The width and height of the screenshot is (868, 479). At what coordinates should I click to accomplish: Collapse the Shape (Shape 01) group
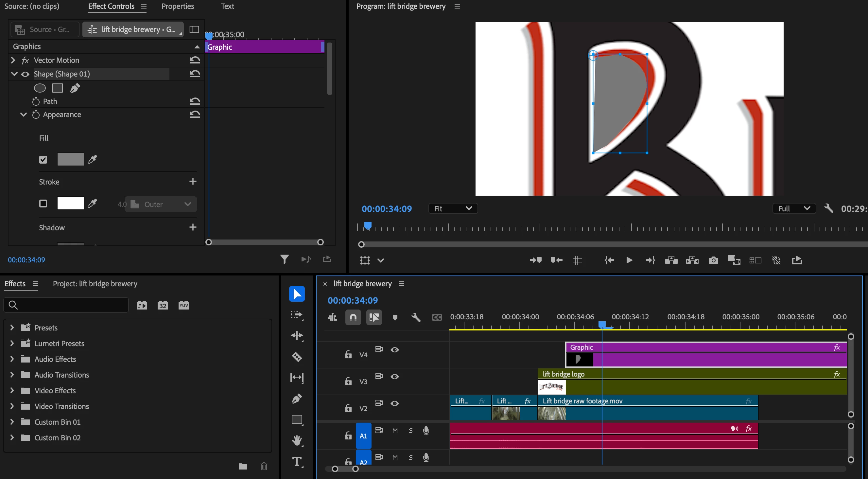pos(14,74)
